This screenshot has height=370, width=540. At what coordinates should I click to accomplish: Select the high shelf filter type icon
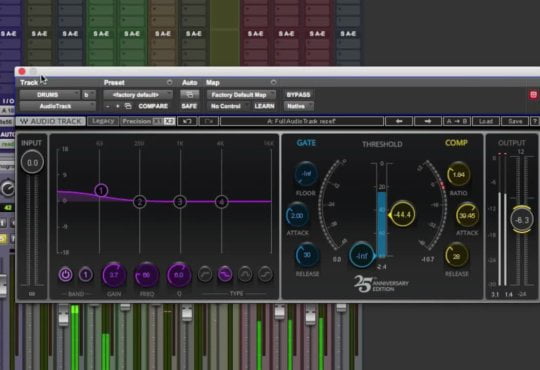266,275
